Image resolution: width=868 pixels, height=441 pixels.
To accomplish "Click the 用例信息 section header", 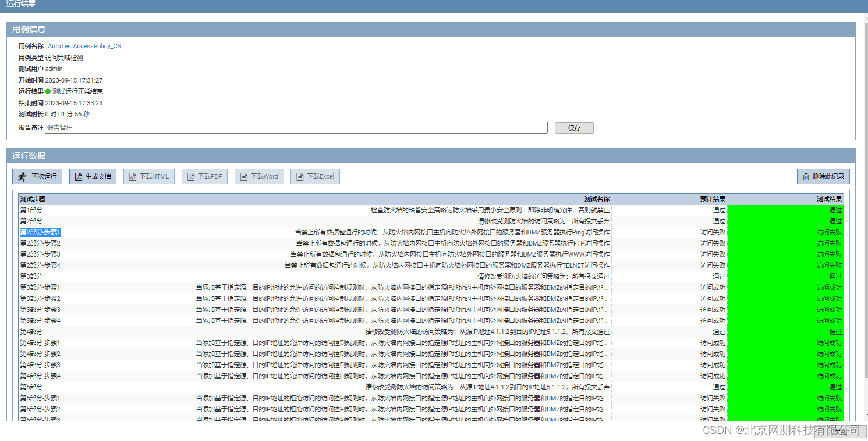I will click(x=431, y=29).
